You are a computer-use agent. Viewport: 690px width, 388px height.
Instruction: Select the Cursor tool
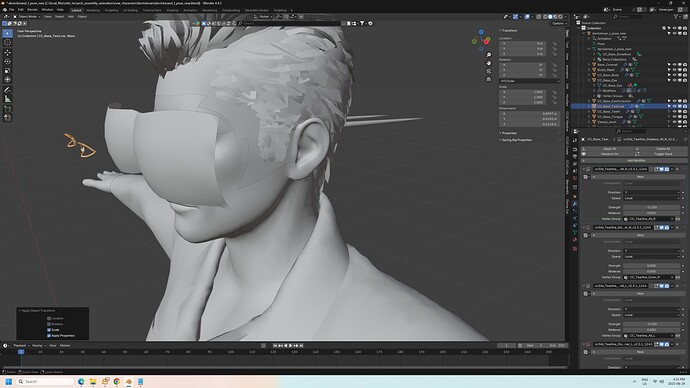pos(7,43)
